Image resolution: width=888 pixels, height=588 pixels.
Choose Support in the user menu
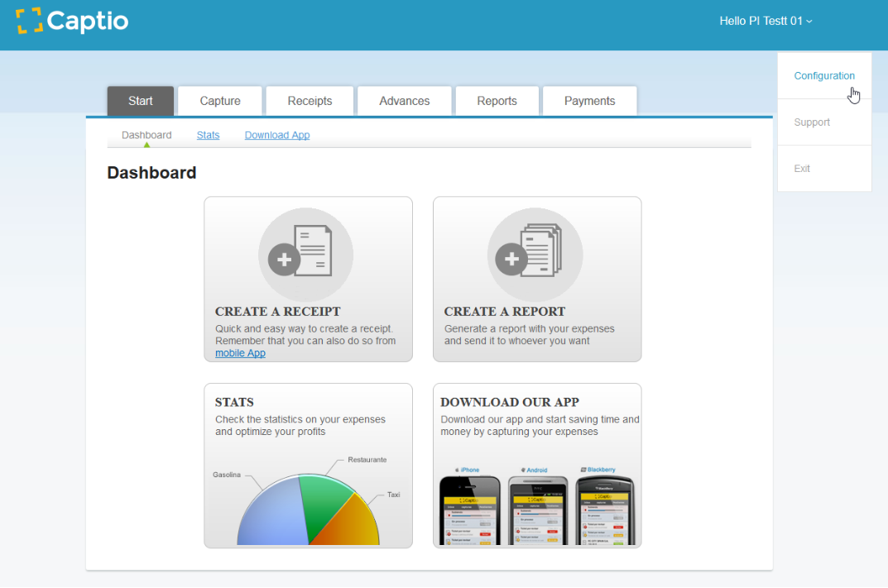pos(812,122)
